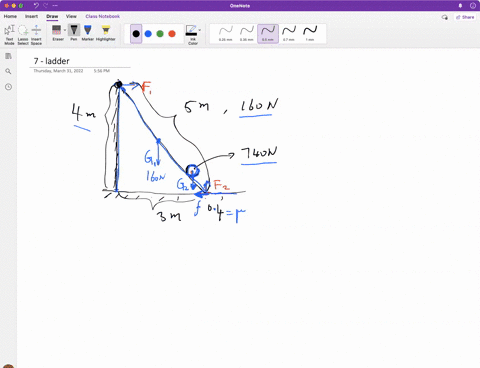The width and height of the screenshot is (480, 368).
Task: Choose the red ink color
Action: point(172,34)
